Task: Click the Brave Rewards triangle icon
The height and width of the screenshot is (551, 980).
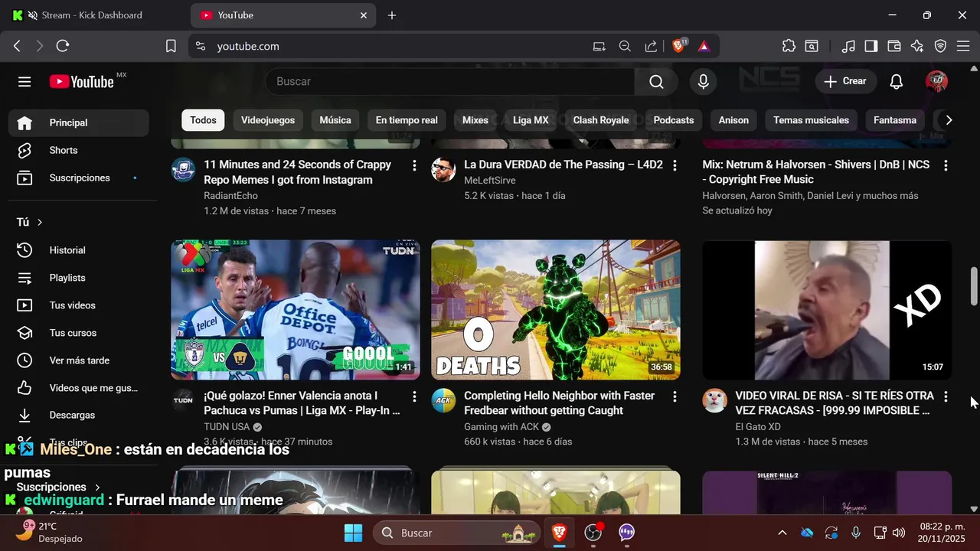Action: click(704, 46)
